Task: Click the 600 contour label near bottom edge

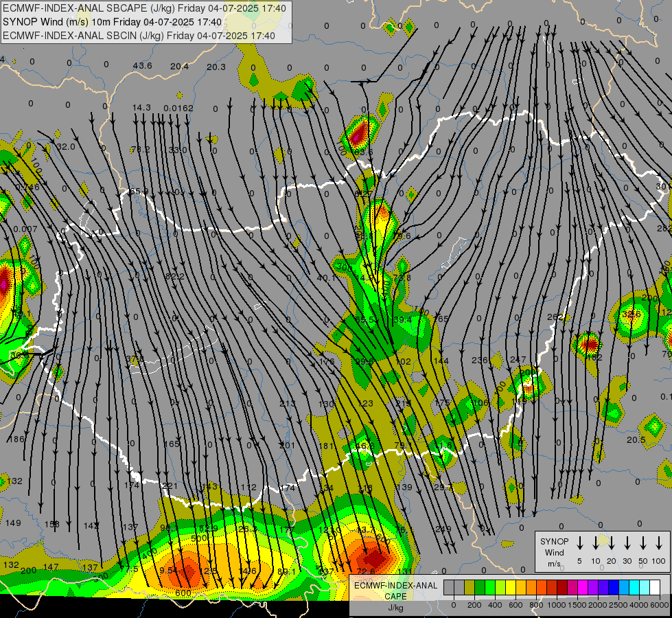Action: click(183, 593)
